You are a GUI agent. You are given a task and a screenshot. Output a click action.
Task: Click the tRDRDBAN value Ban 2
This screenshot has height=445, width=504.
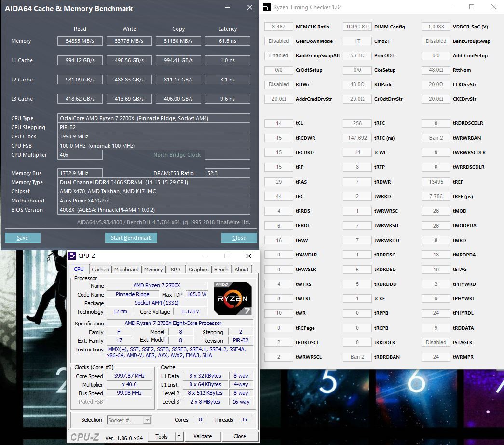point(357,357)
